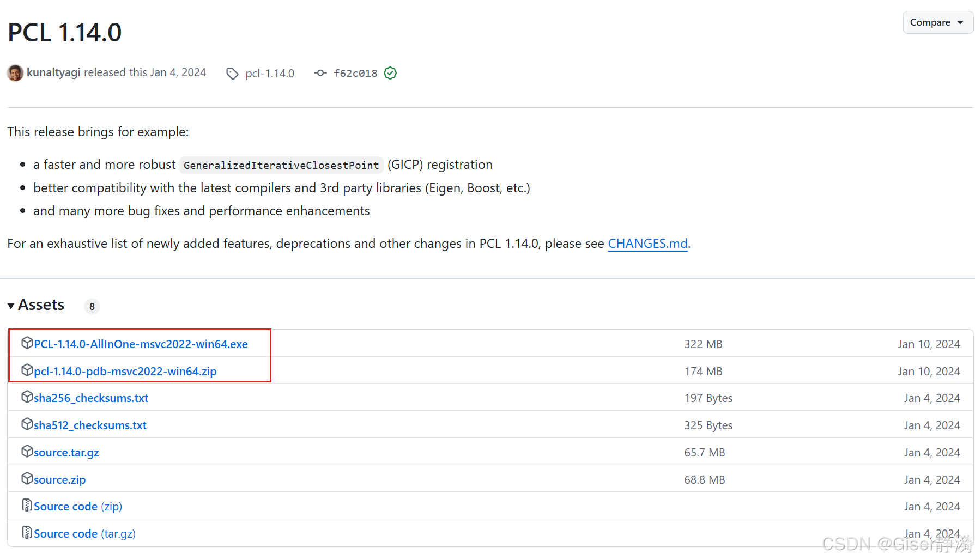975x560 pixels.
Task: Click the verified checkmark badge
Action: (x=390, y=73)
